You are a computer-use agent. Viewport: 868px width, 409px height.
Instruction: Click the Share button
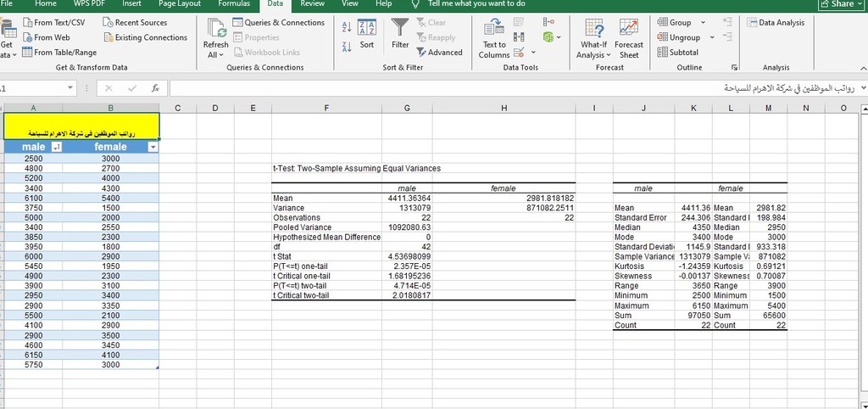838,4
